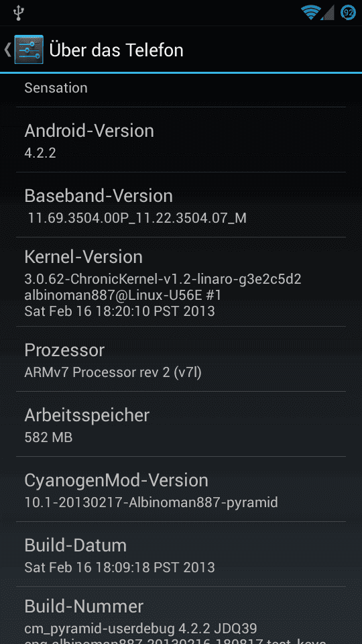Tap the Build-Nummer entry
The image size is (362, 644).
181,616
